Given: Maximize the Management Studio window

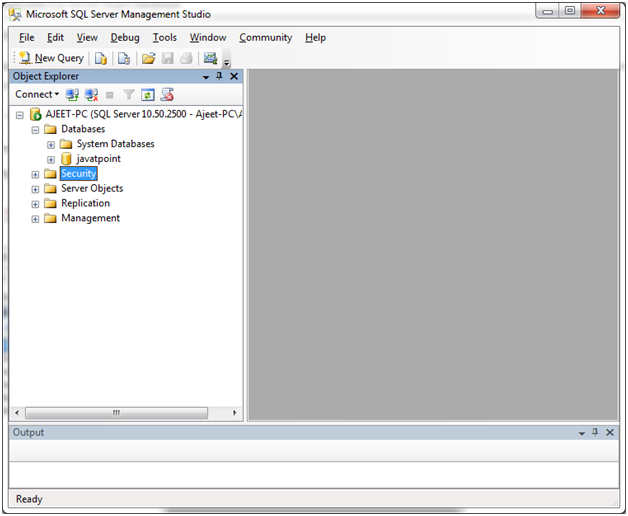Looking at the screenshot, I should pos(570,11).
